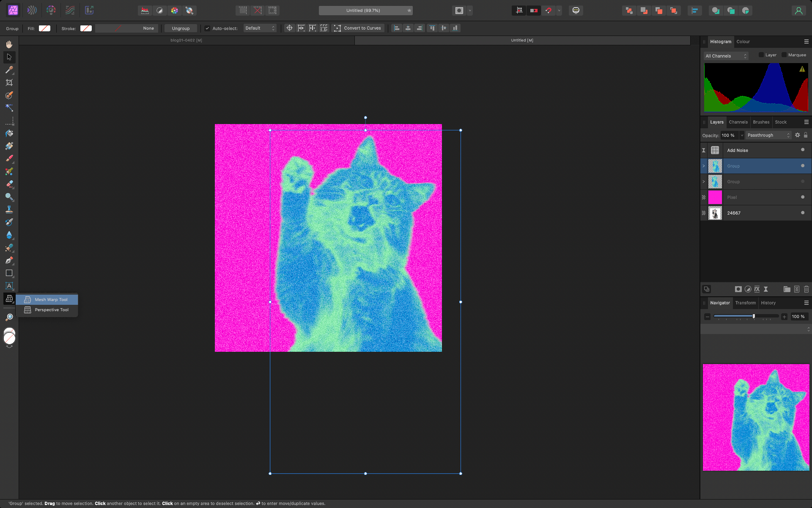Click the Convert to Curves button

[357, 28]
